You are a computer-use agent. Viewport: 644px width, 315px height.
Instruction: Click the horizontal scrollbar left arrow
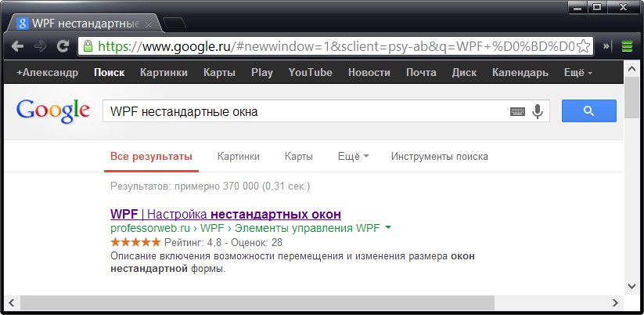coord(12,303)
